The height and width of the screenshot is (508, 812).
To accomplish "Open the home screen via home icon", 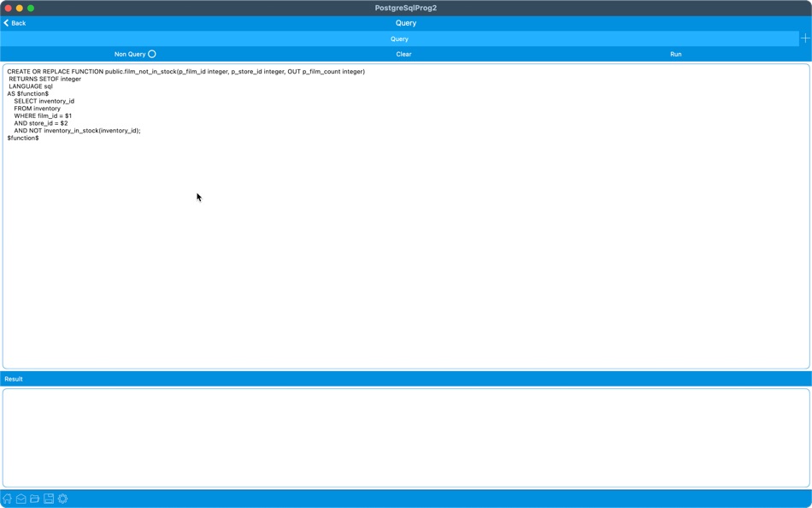I will [8, 499].
